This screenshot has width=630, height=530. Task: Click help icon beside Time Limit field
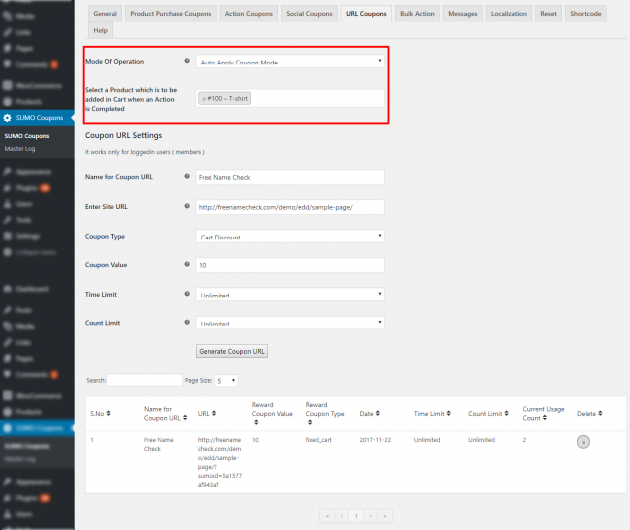(x=187, y=294)
